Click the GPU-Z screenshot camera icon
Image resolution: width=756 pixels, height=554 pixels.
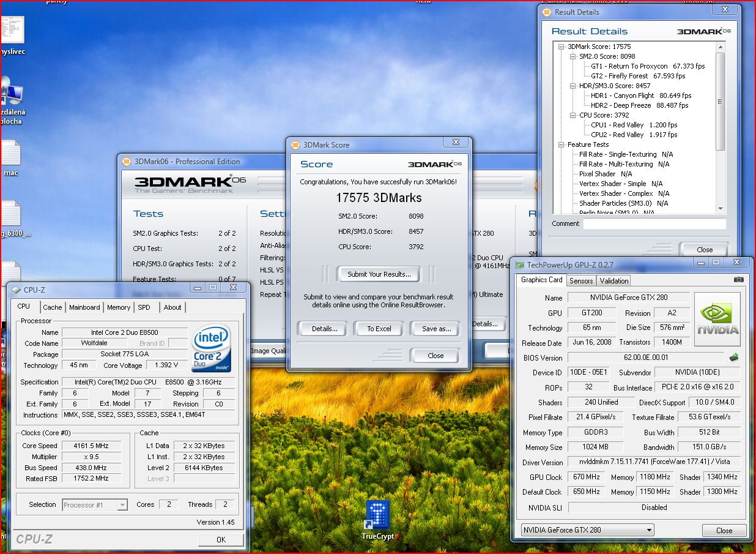pyautogui.click(x=738, y=280)
